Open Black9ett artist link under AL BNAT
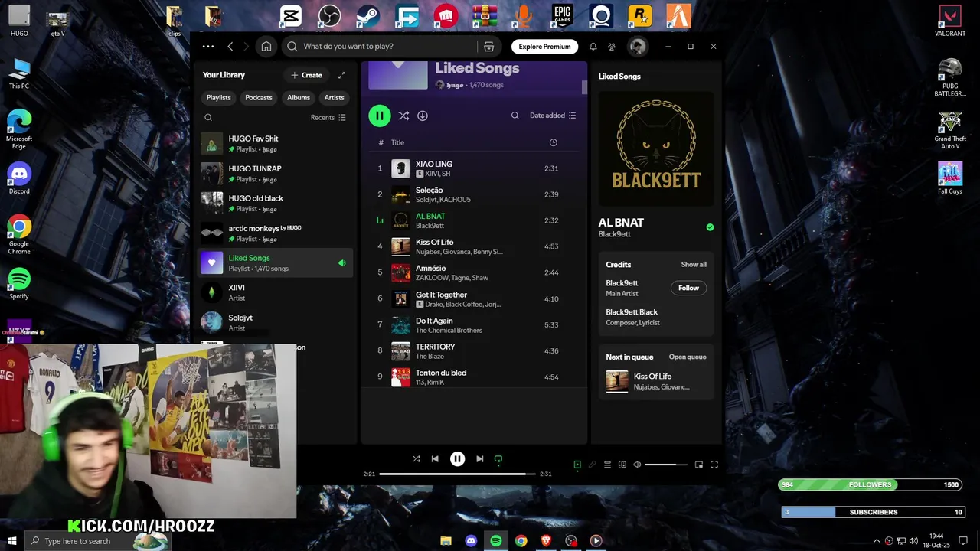Image resolution: width=980 pixels, height=551 pixels. (x=614, y=234)
